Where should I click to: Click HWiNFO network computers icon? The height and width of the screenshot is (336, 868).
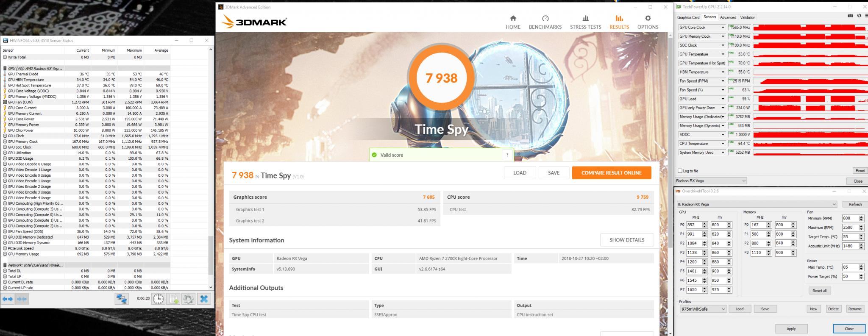point(122,299)
